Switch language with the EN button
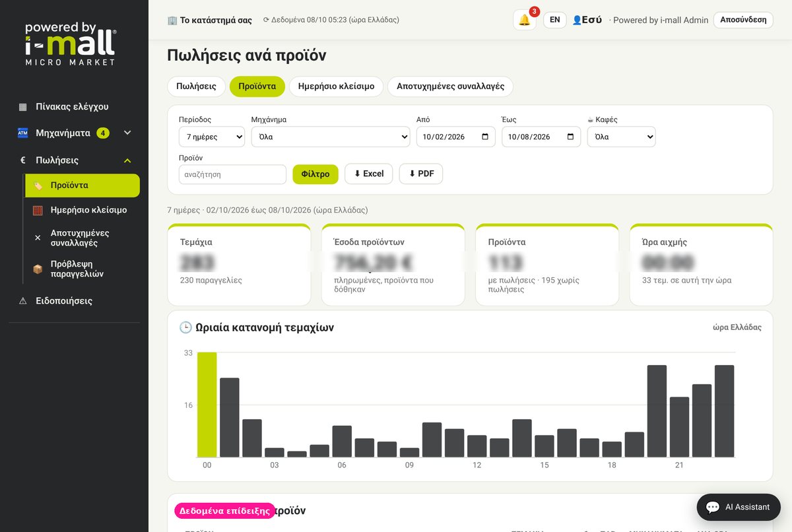 pos(554,20)
